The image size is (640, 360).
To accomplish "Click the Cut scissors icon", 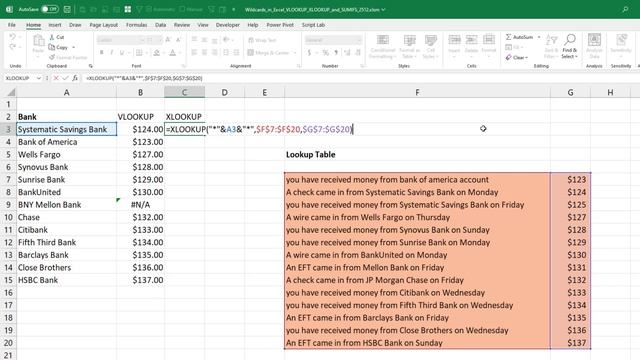I will coord(52,37).
